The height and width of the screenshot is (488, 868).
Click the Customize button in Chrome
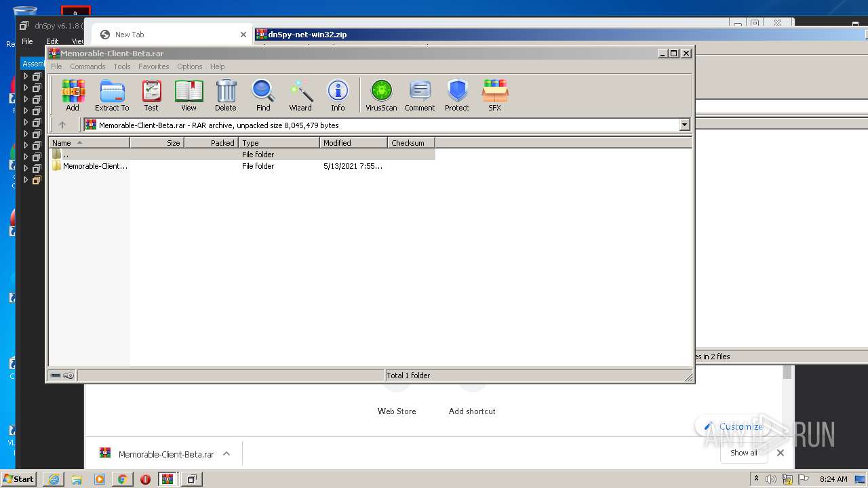(734, 426)
